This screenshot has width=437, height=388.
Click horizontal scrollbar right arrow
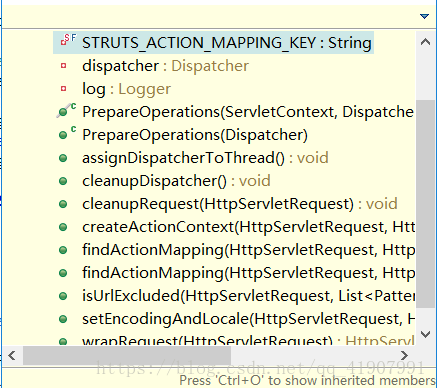404,355
